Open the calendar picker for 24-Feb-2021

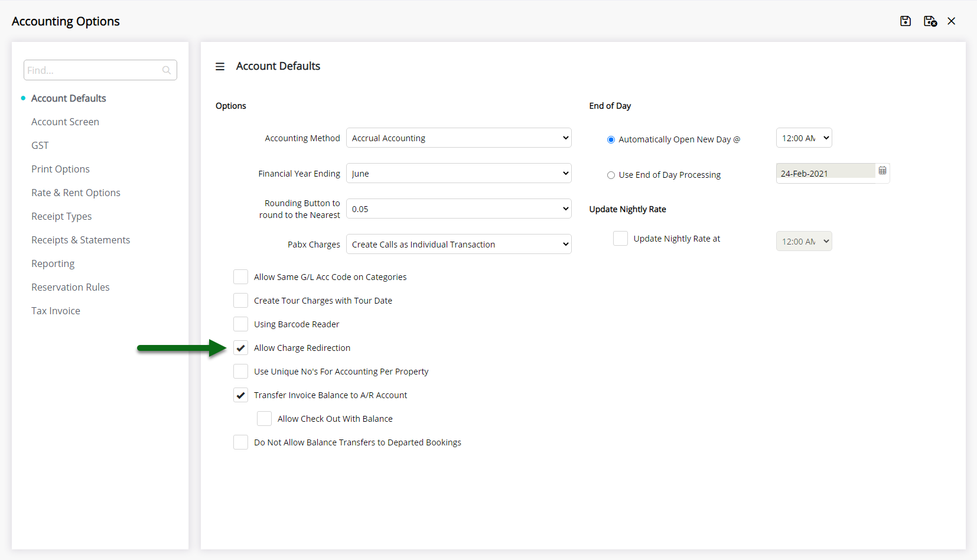(882, 171)
